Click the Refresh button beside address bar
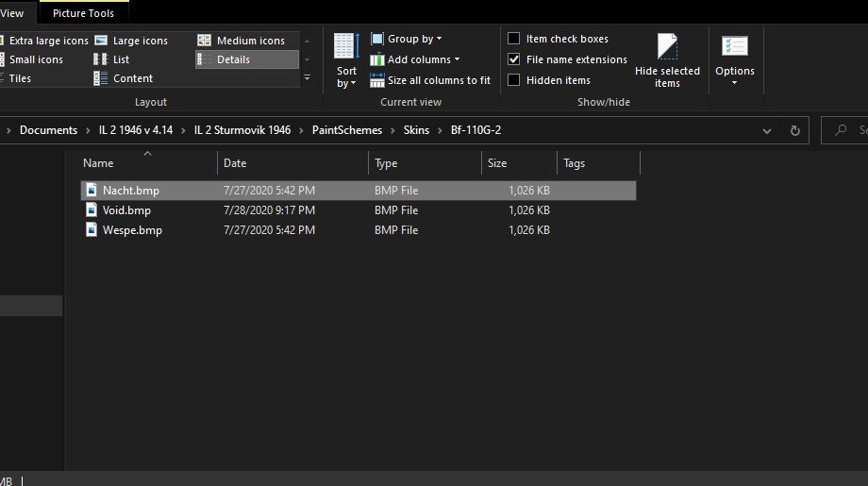This screenshot has height=486, width=868. pos(795,130)
